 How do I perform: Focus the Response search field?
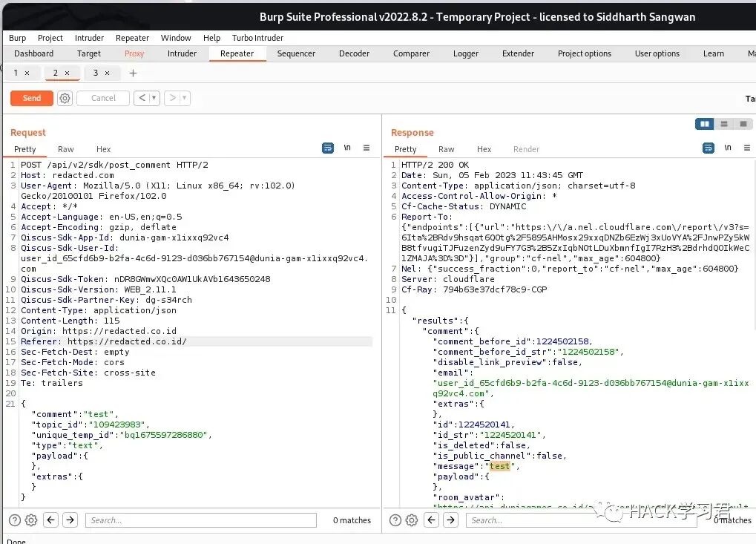582,520
